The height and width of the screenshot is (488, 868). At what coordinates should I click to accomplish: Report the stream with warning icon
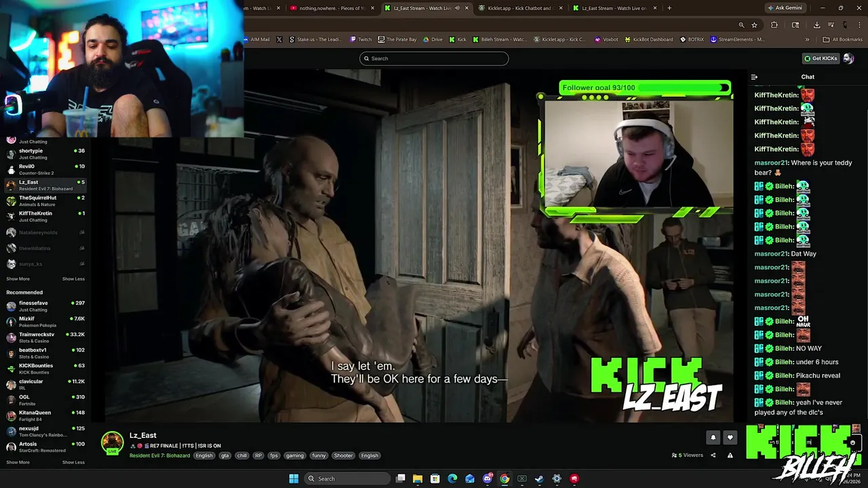pos(730,455)
